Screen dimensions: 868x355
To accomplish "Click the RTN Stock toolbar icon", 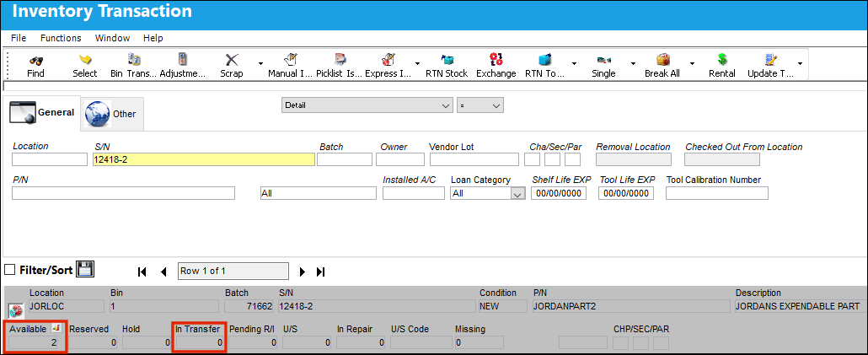I will point(447,60).
